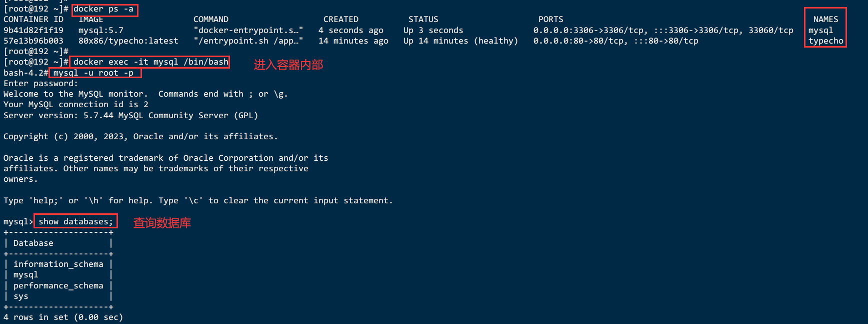The width and height of the screenshot is (868, 324).
Task: Click the '80x86/typecho:latest' image name
Action: pos(128,41)
